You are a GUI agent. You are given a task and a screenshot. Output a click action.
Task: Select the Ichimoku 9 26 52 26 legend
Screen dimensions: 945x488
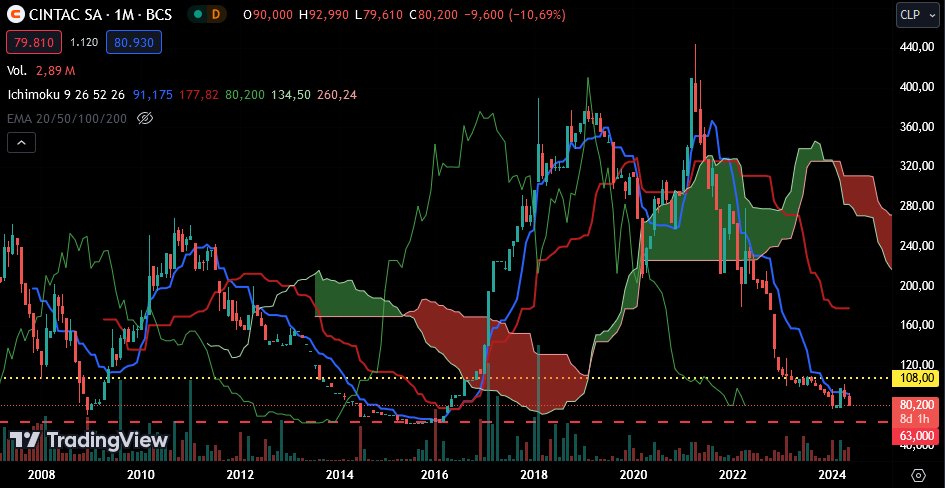tap(66, 95)
